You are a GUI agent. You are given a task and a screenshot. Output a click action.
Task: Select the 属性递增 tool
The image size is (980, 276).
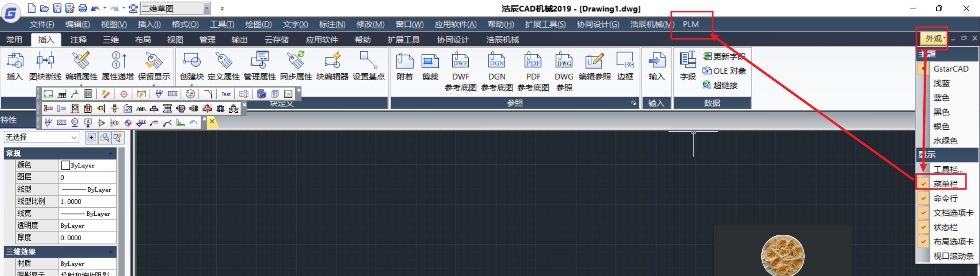[118, 66]
